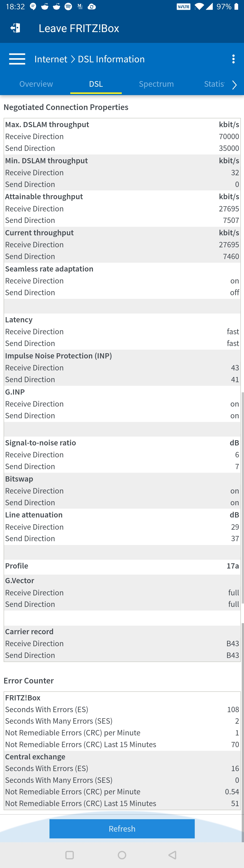Open the three-dot overflow menu

click(x=233, y=59)
